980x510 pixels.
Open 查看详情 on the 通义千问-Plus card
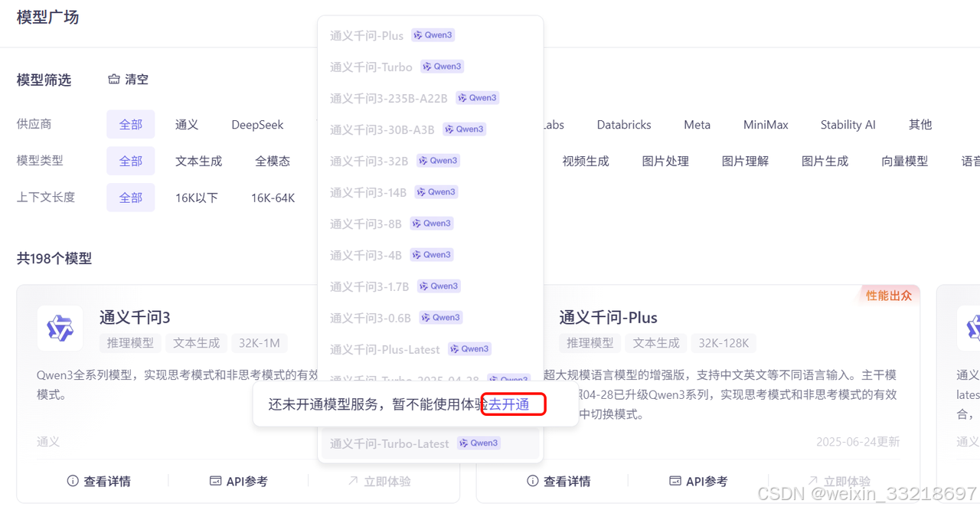pyautogui.click(x=558, y=481)
